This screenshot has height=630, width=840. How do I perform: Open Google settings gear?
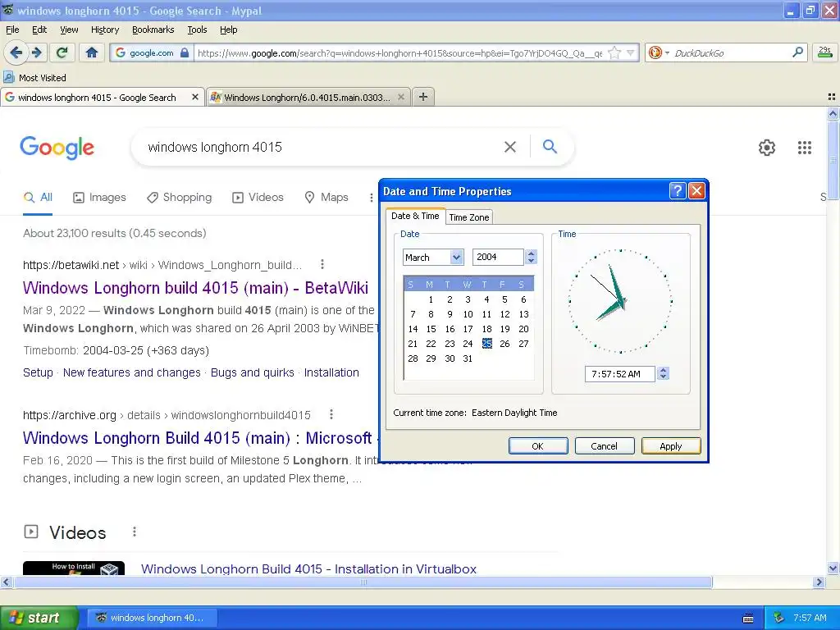click(767, 148)
